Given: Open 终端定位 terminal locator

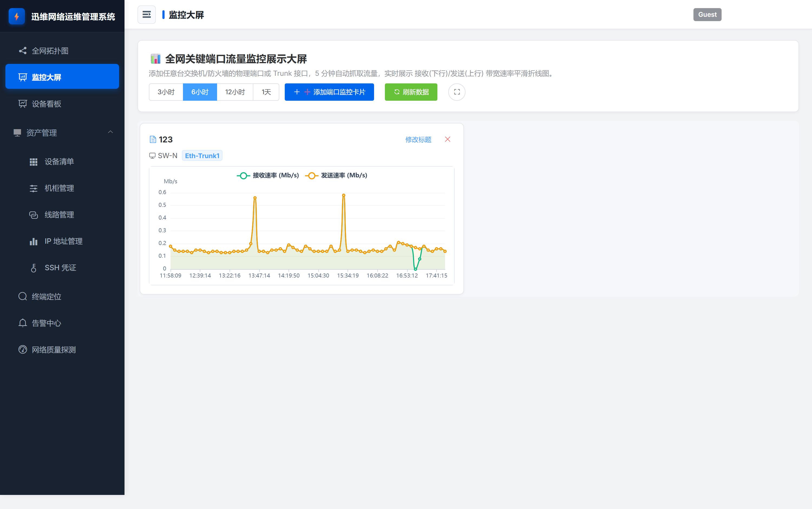Looking at the screenshot, I should [62, 296].
